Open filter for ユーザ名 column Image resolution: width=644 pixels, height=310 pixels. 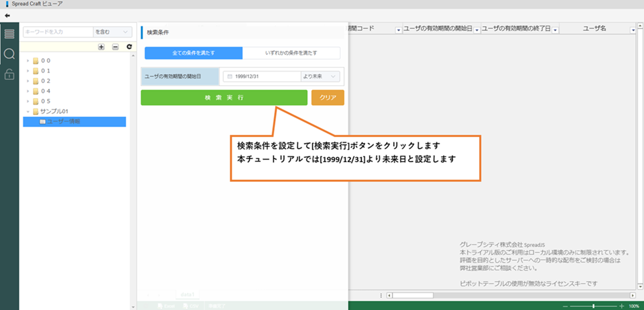[x=633, y=30]
